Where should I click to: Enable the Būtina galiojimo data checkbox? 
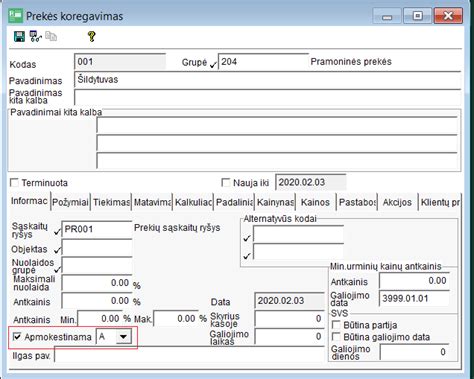336,337
